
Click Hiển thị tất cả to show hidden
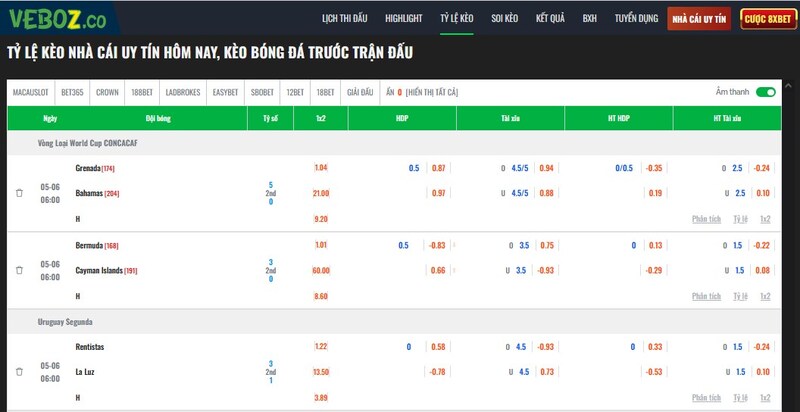[432, 92]
